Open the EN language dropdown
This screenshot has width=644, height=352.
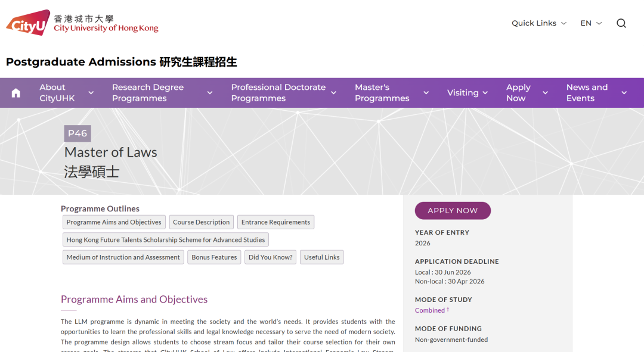point(590,23)
